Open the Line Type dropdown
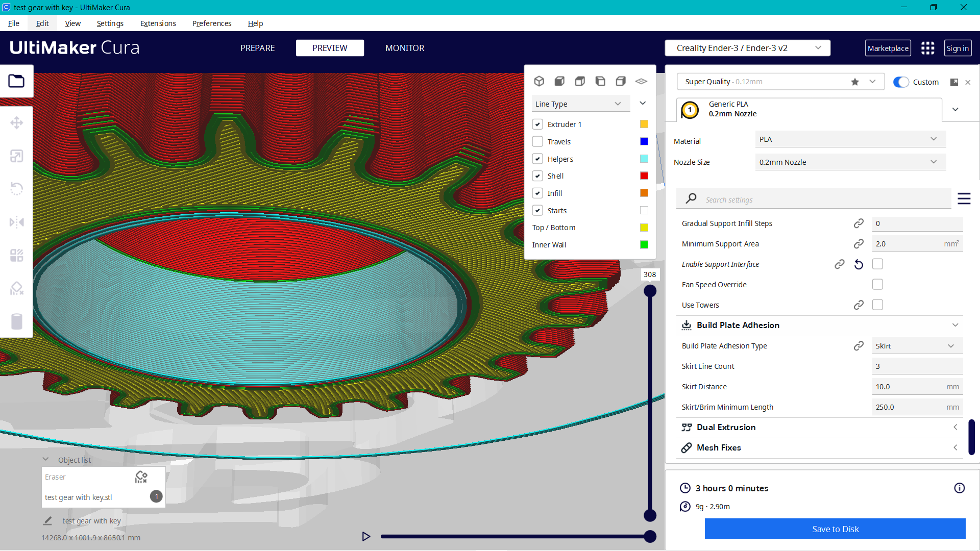 [x=580, y=104]
